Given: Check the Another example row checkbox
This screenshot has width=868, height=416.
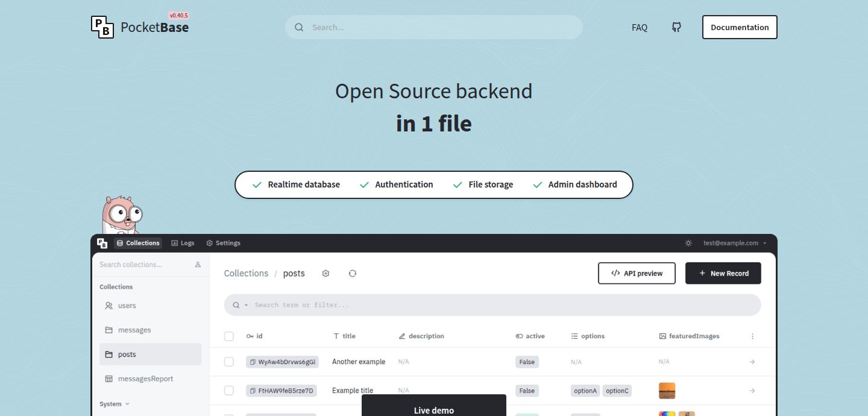Looking at the screenshot, I should 229,362.
